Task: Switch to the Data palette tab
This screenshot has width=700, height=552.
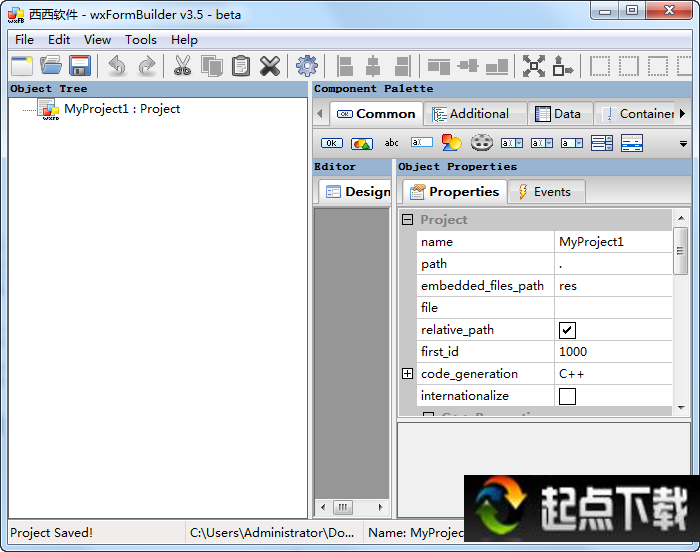Action: tap(560, 114)
